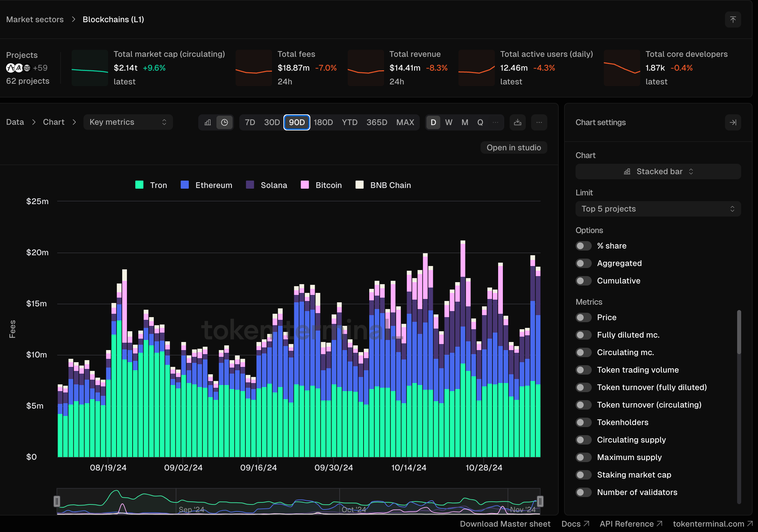Open the three-dot more options menu
This screenshot has width=758, height=532.
tap(539, 122)
